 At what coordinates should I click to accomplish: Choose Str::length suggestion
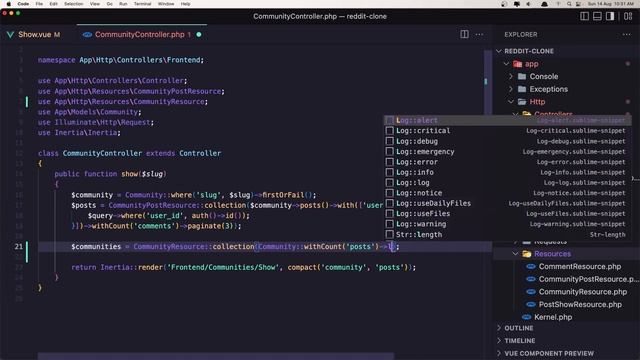click(x=507, y=235)
